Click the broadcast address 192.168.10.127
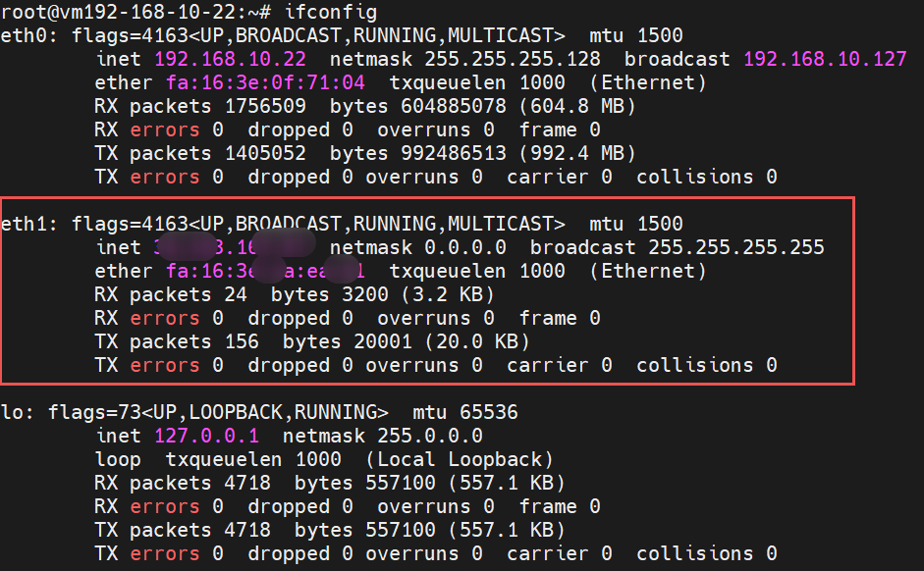The height and width of the screenshot is (571, 924). pyautogui.click(x=825, y=60)
